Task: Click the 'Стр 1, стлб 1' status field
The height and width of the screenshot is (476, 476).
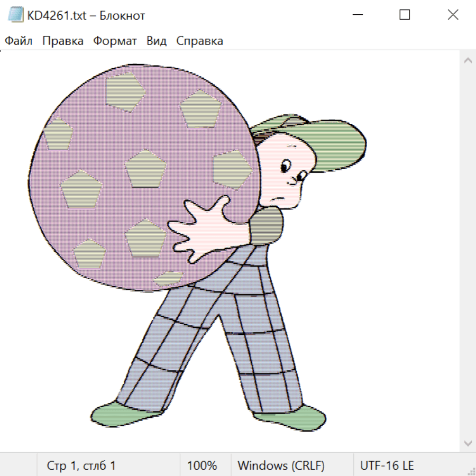Action: [81, 465]
